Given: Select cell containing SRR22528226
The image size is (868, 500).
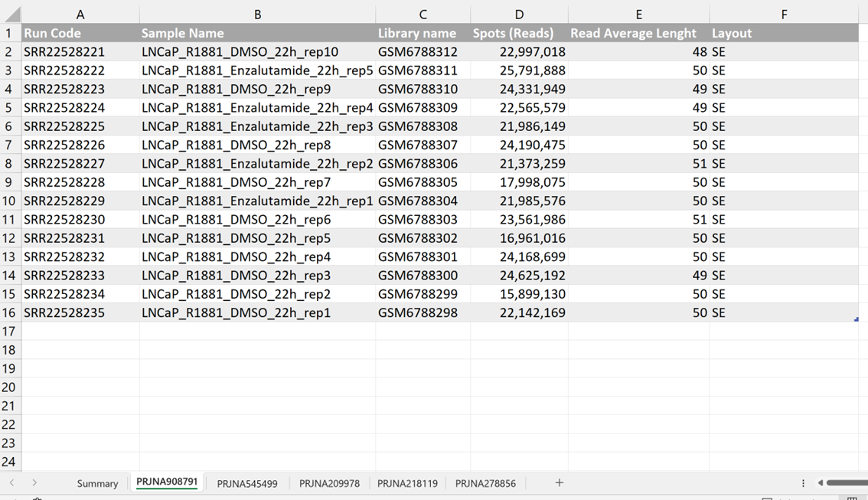Looking at the screenshot, I should pyautogui.click(x=80, y=145).
